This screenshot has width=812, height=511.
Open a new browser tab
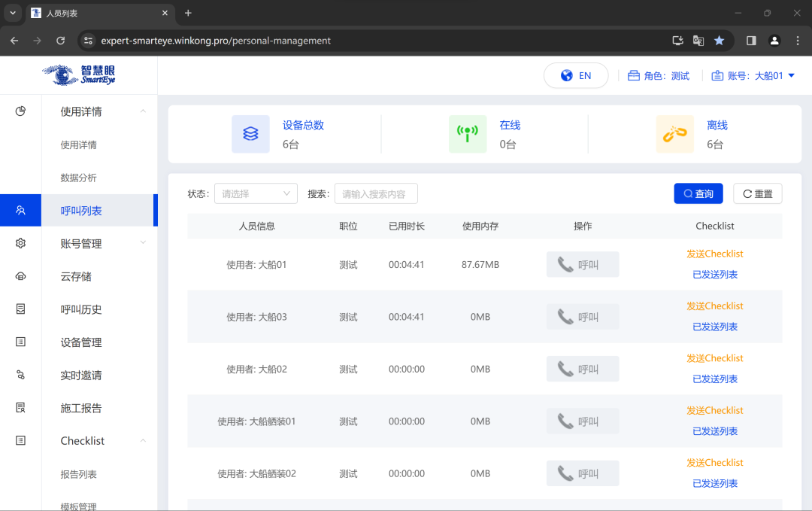coord(188,13)
